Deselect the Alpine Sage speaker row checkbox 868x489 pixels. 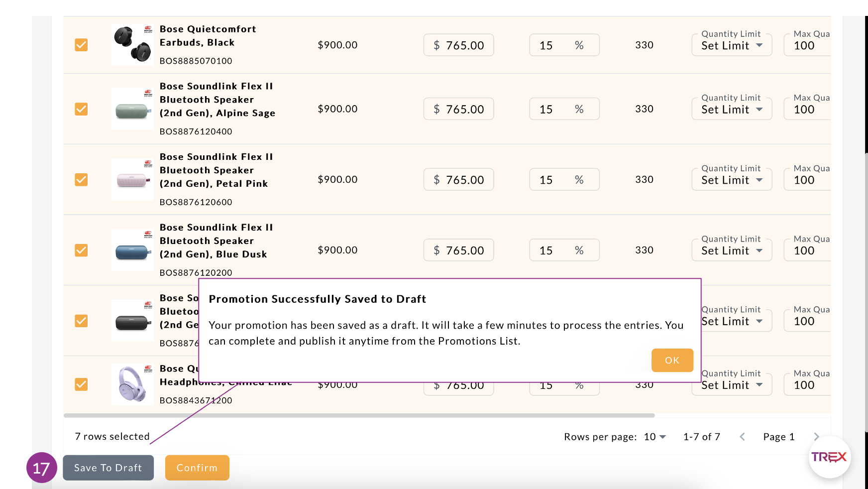pyautogui.click(x=81, y=109)
